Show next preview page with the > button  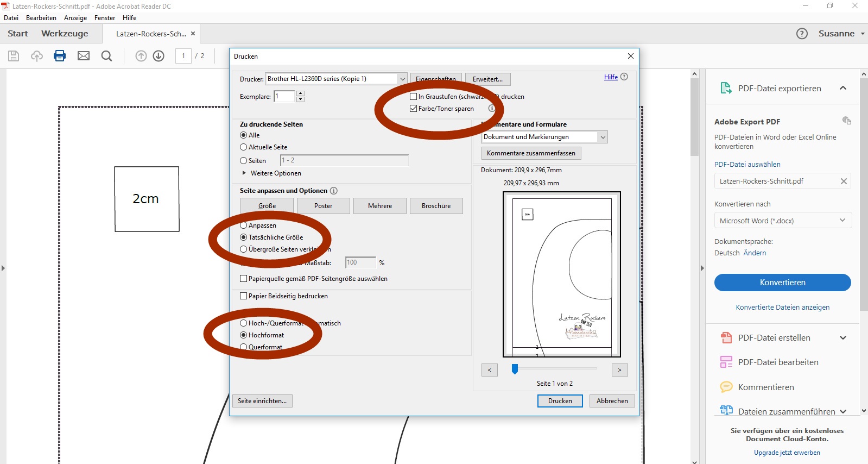[x=619, y=370]
